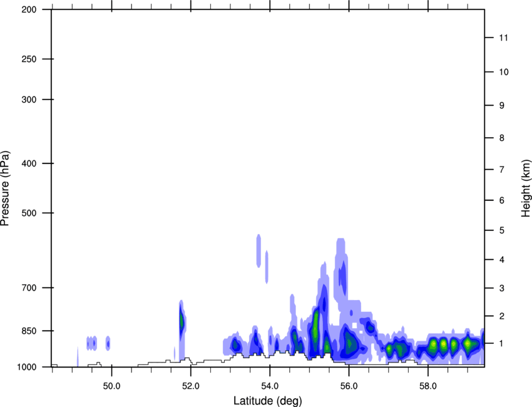Screen dimensions: 532x407
Task: Pick the 3 km height label
Action: point(502,288)
